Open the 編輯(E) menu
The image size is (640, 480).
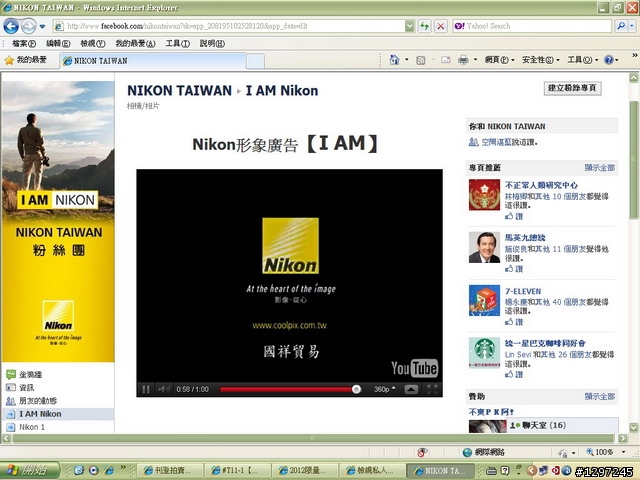(x=58, y=43)
